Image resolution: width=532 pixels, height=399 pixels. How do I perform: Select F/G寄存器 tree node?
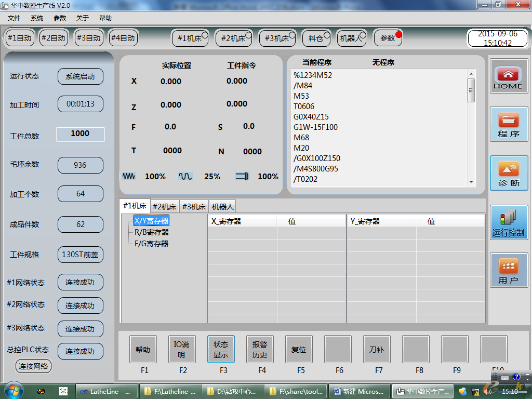[x=151, y=244]
